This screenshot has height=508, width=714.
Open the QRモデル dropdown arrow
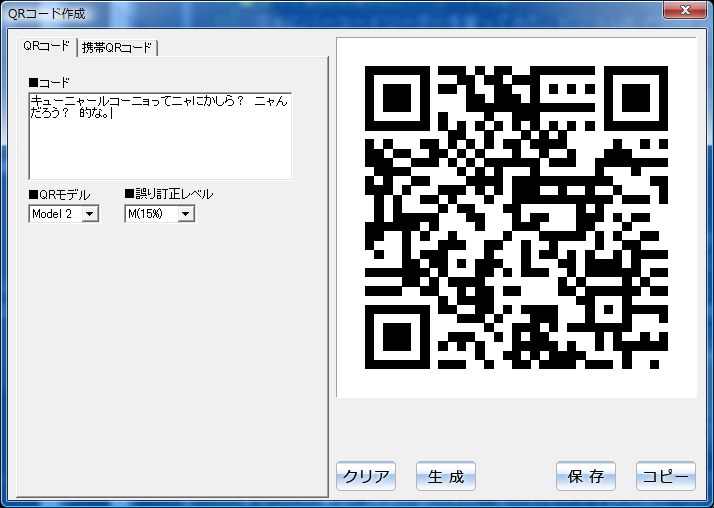90,213
